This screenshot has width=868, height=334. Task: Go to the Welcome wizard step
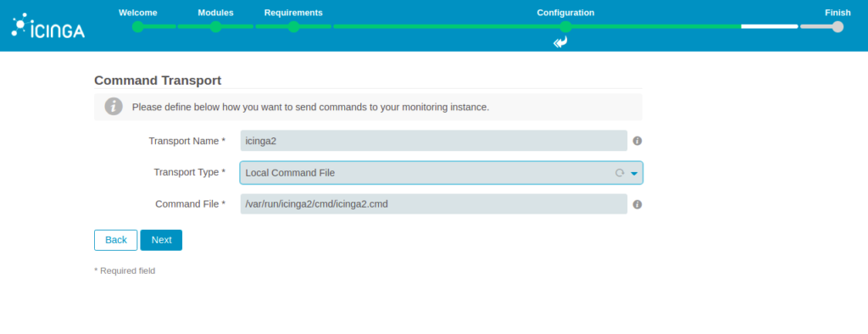[x=138, y=26]
